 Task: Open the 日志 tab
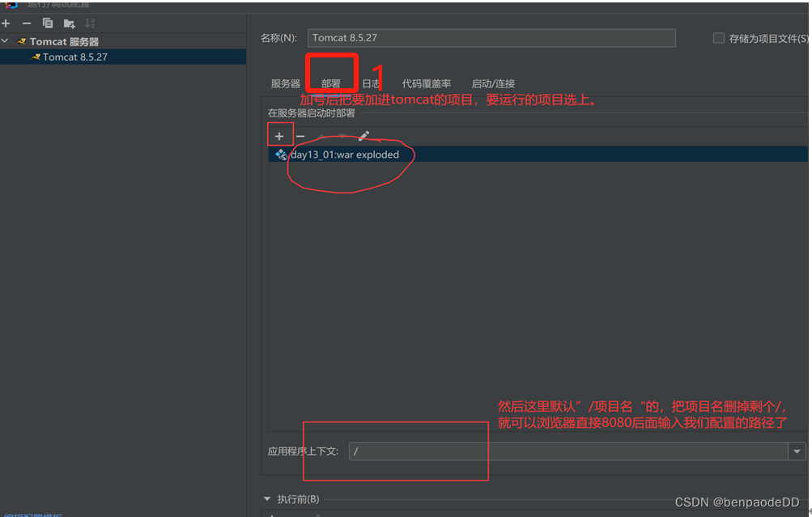pyautogui.click(x=371, y=84)
